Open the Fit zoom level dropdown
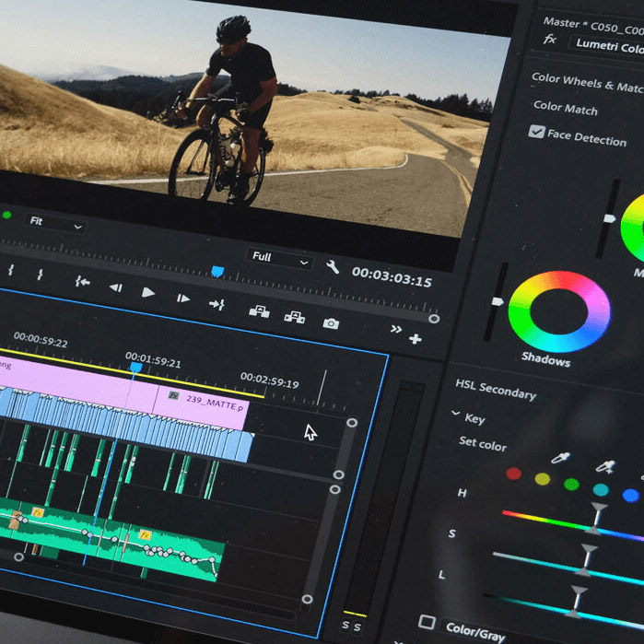This screenshot has height=644, width=644. pos(55,224)
